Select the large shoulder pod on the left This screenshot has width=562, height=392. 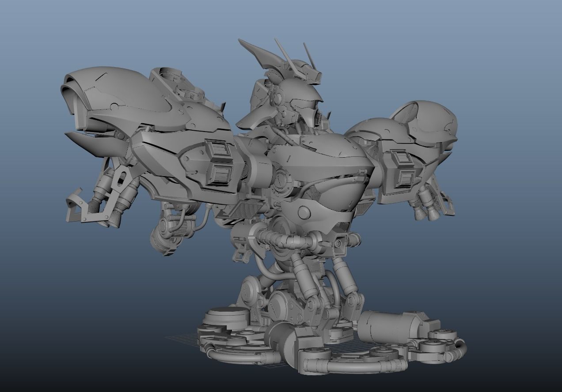coord(126,99)
